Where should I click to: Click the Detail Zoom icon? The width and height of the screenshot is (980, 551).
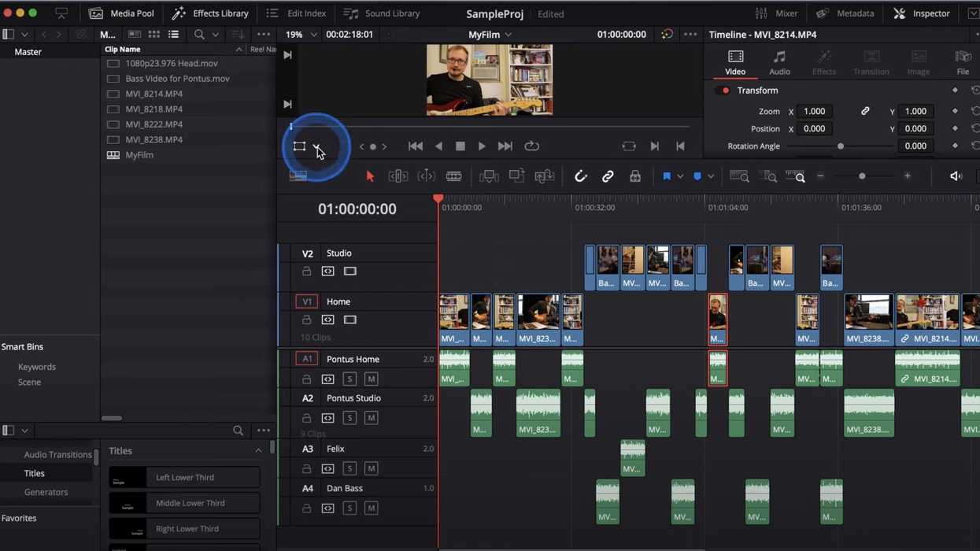pyautogui.click(x=769, y=176)
